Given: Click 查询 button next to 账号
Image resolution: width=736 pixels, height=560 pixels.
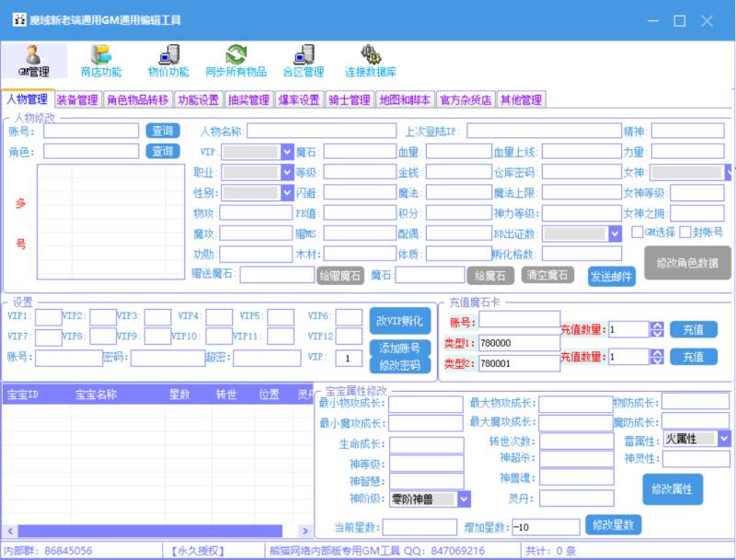Looking at the screenshot, I should coord(163,131).
